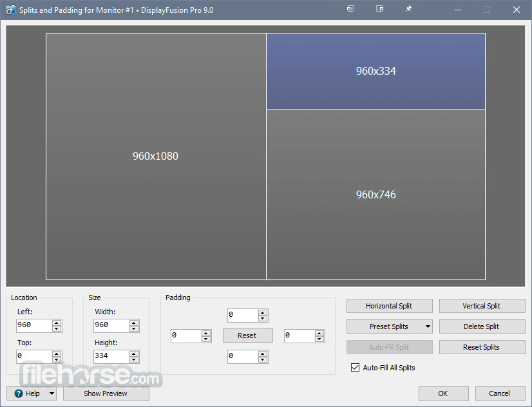Show the split preview
Screen dimensions: 532x407
coord(106,393)
